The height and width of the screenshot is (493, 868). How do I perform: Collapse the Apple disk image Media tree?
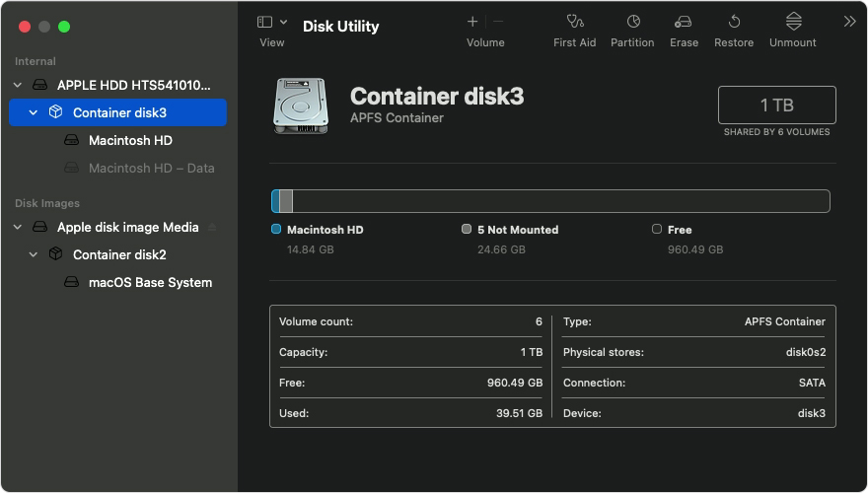pyautogui.click(x=19, y=228)
